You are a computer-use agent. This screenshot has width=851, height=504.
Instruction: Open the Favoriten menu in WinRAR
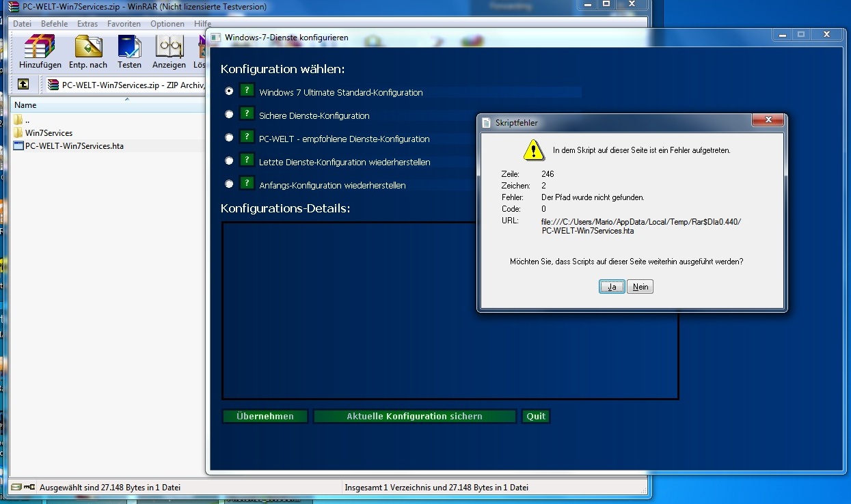124,24
